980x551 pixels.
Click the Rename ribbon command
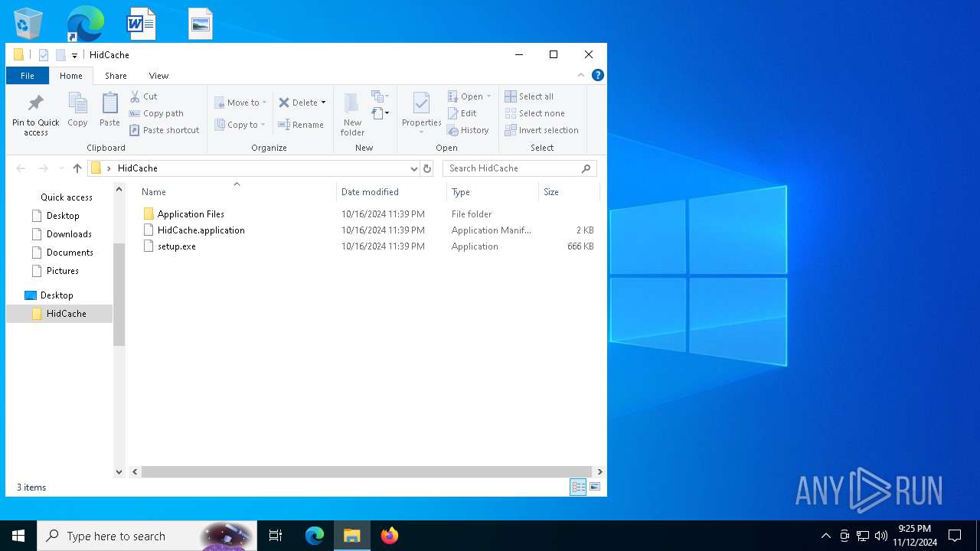[x=301, y=125]
